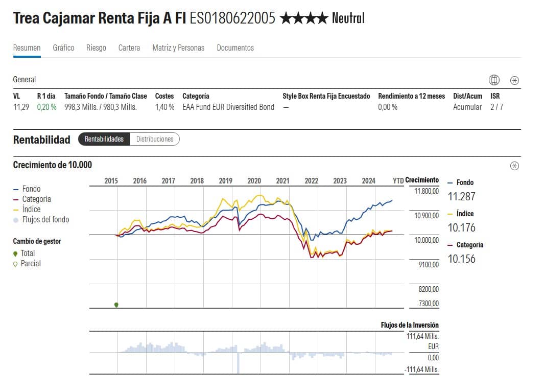Click the Flujos de la Inversión heading
Screen dimensions: 544x392
click(410, 325)
